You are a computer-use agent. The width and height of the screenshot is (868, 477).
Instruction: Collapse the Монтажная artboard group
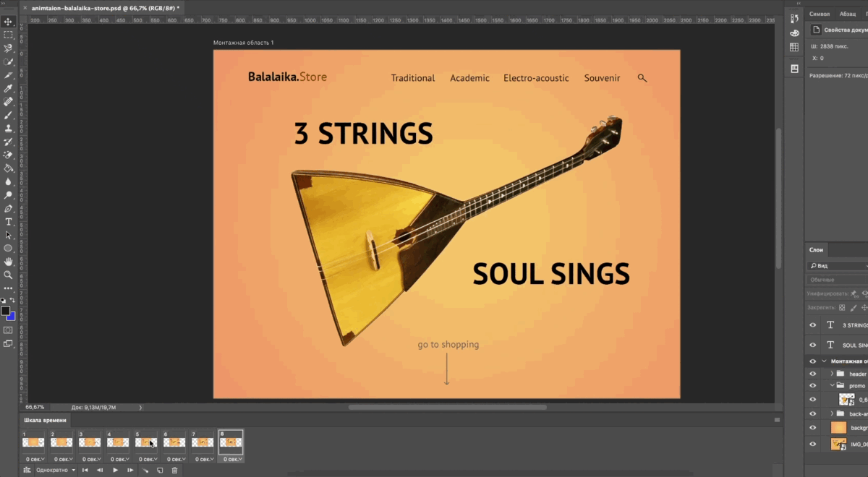coord(824,361)
